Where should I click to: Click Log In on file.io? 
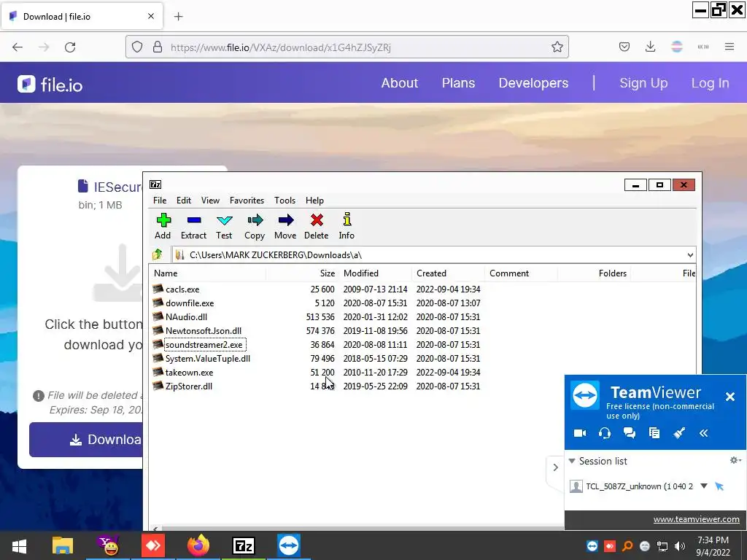point(710,83)
